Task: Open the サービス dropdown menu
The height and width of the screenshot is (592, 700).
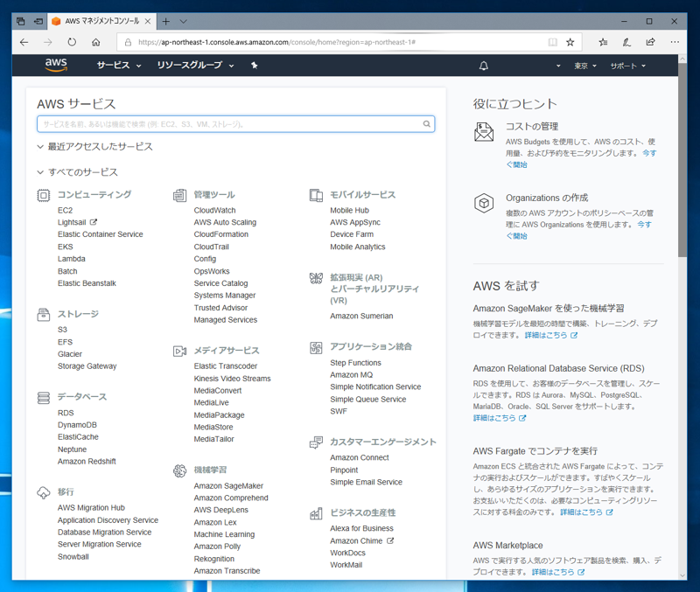Action: coord(119,65)
